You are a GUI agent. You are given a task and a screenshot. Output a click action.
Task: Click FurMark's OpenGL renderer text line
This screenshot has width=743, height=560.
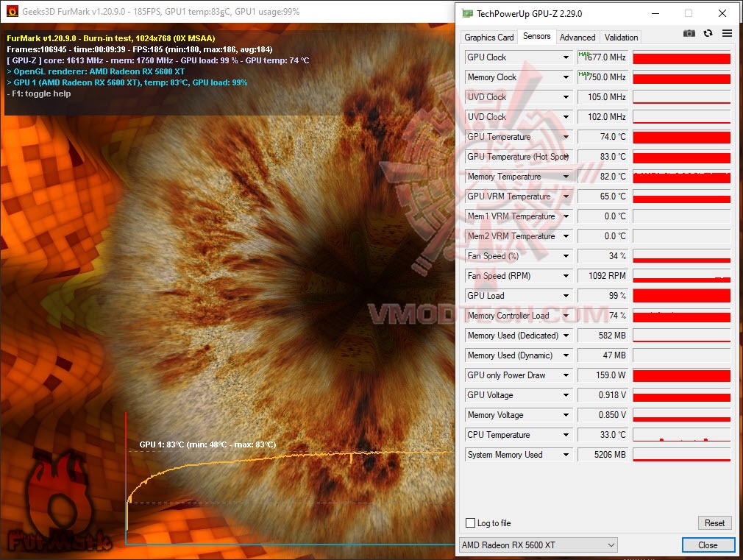click(96, 71)
